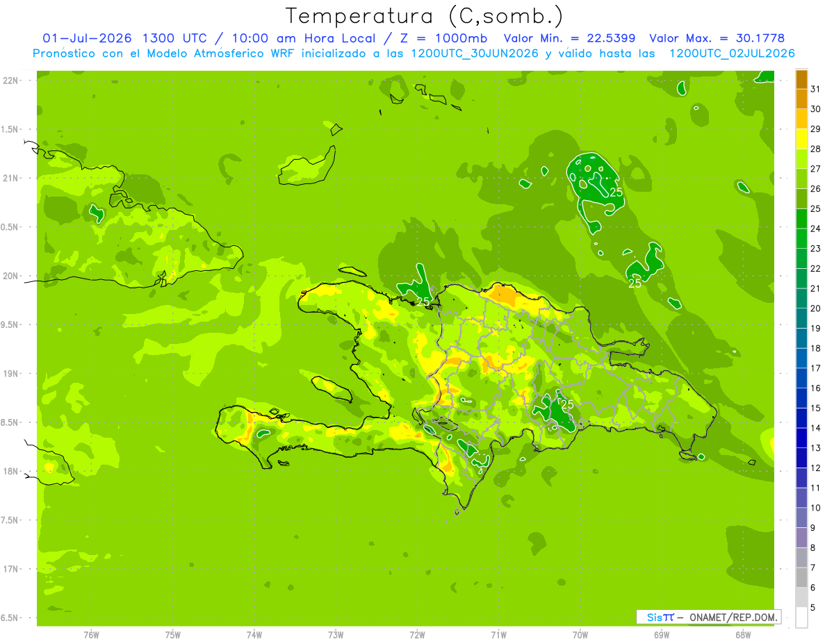The image size is (834, 644).
Task: Click the longitude label "71W"
Action: coord(498,635)
